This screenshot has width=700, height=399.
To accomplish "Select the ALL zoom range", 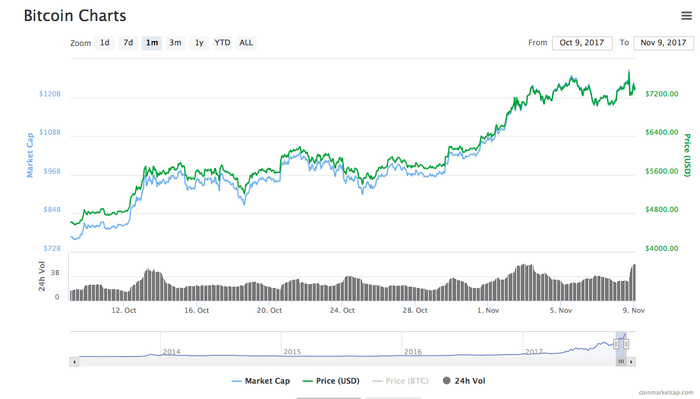I will tap(246, 43).
